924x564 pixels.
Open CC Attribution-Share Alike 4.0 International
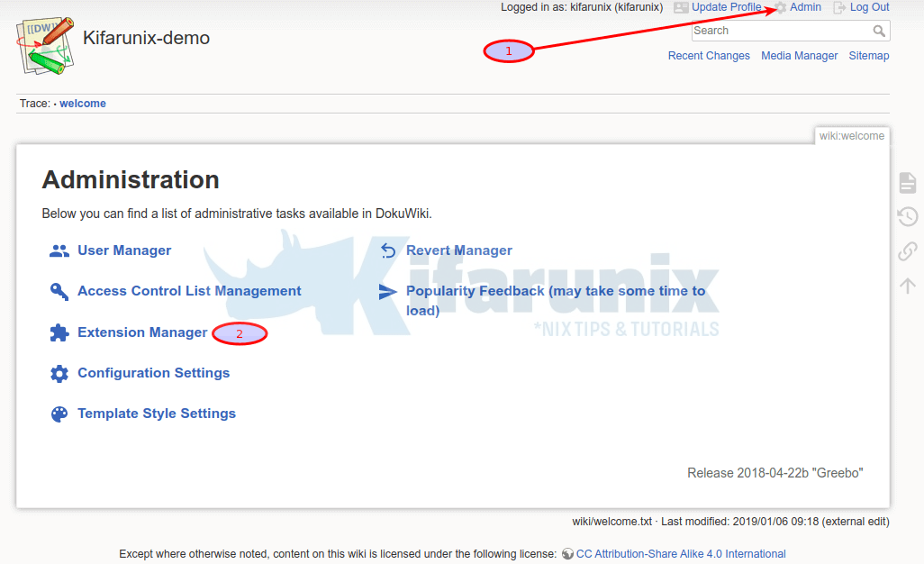(681, 554)
